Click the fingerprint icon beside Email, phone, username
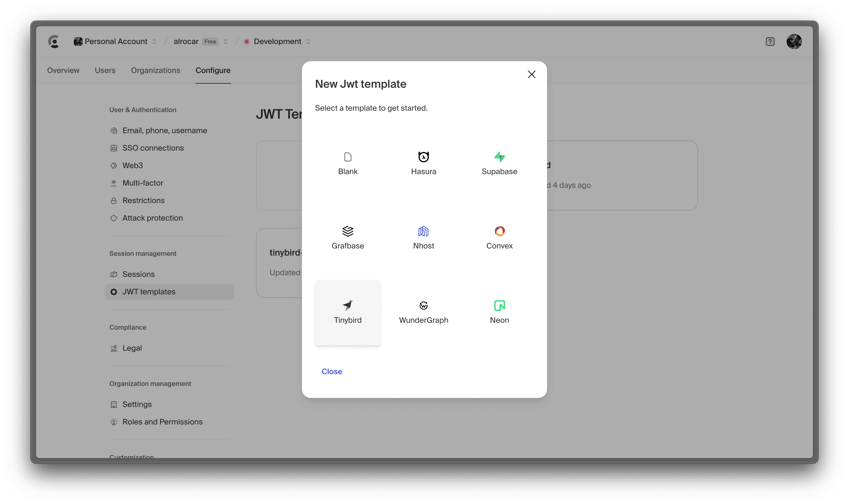This screenshot has height=504, width=849. click(x=114, y=131)
